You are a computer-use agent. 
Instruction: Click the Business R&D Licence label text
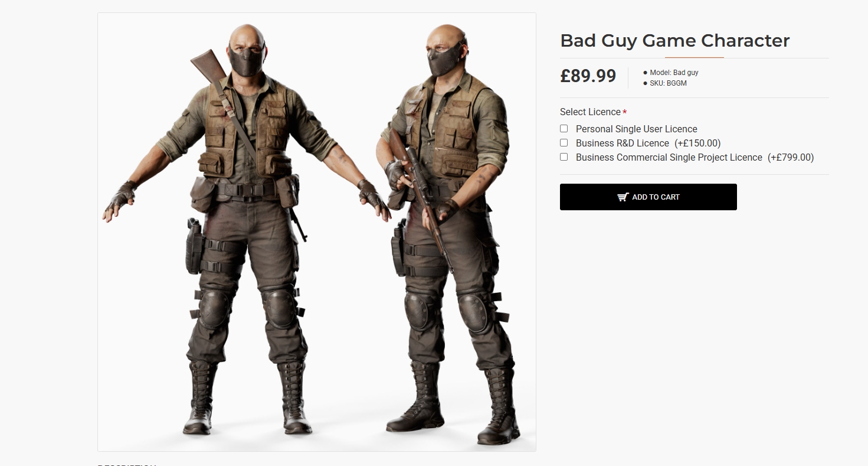[622, 143]
